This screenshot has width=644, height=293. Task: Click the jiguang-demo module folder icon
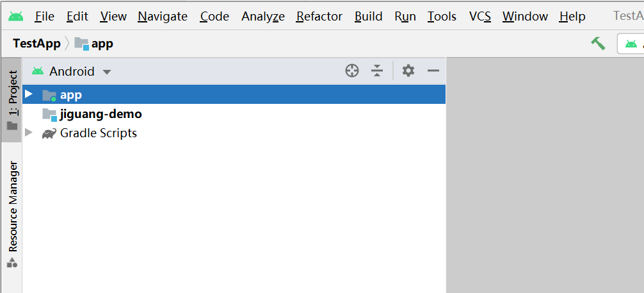point(49,114)
